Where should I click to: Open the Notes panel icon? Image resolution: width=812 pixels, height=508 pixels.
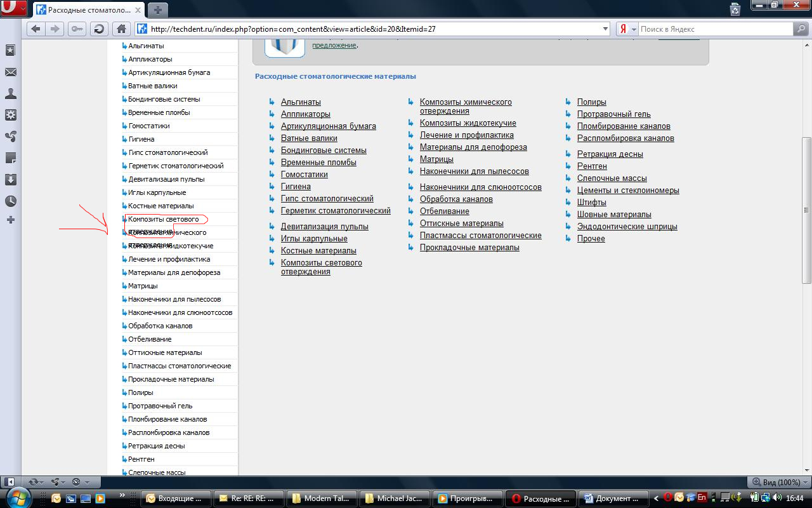pyautogui.click(x=11, y=158)
